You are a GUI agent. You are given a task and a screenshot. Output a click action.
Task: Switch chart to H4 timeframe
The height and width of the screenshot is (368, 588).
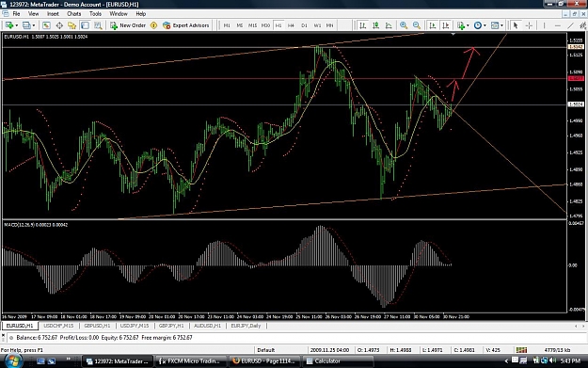tap(291, 25)
